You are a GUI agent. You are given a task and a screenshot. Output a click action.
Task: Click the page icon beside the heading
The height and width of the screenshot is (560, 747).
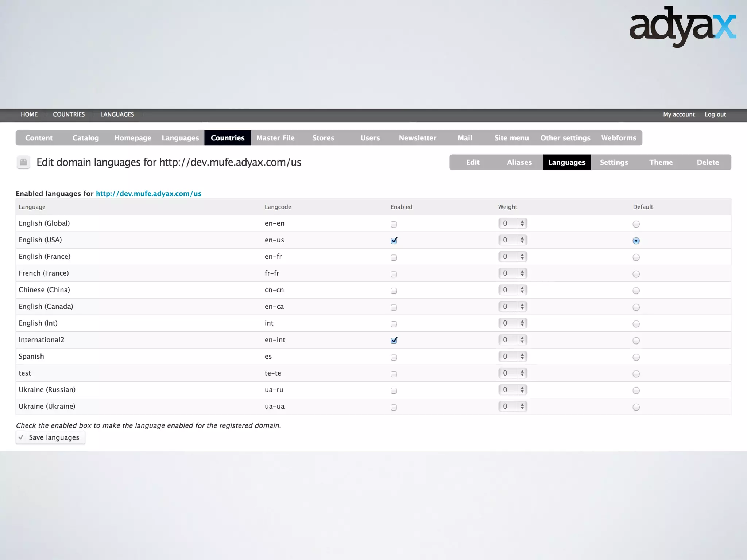click(23, 162)
